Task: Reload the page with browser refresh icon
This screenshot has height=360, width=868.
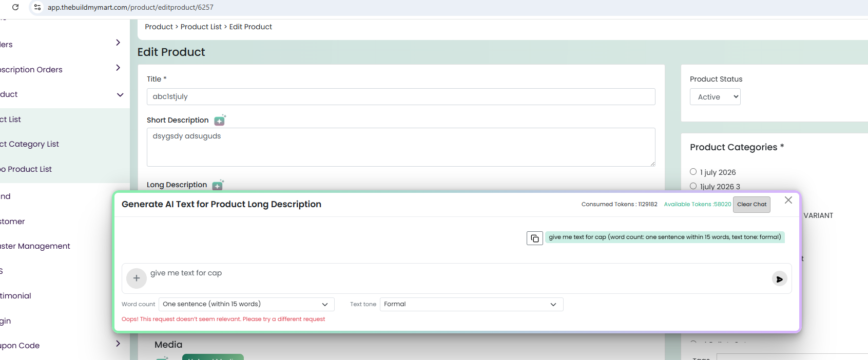Action: click(x=15, y=7)
